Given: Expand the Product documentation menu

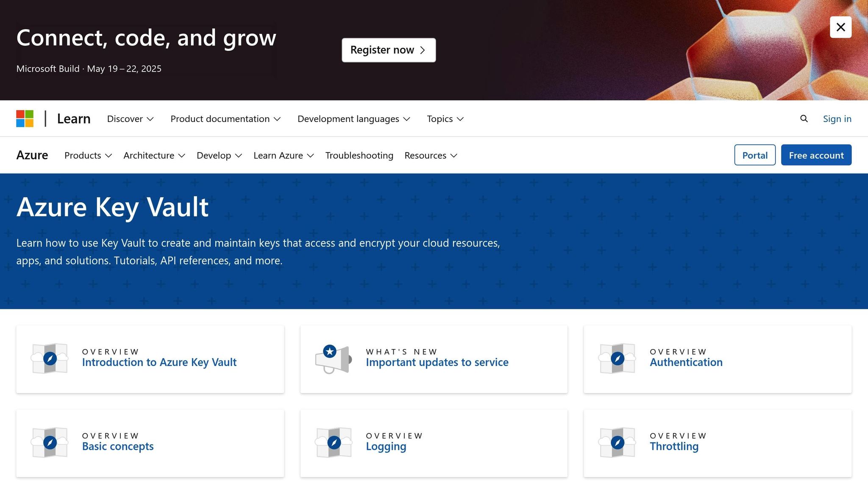Looking at the screenshot, I should tap(225, 119).
